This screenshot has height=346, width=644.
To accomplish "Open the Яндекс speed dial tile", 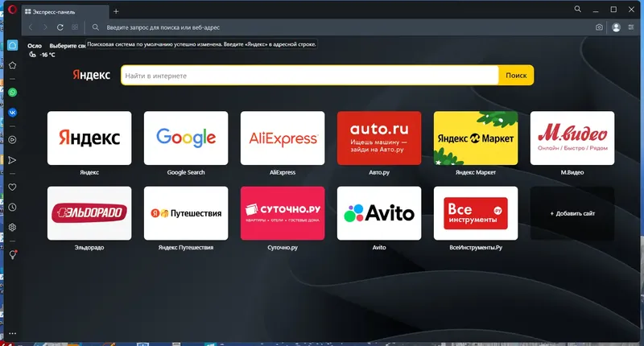I will [89, 138].
